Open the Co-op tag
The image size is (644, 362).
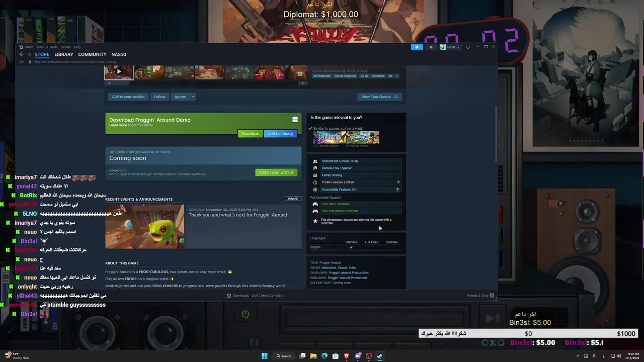click(364, 76)
